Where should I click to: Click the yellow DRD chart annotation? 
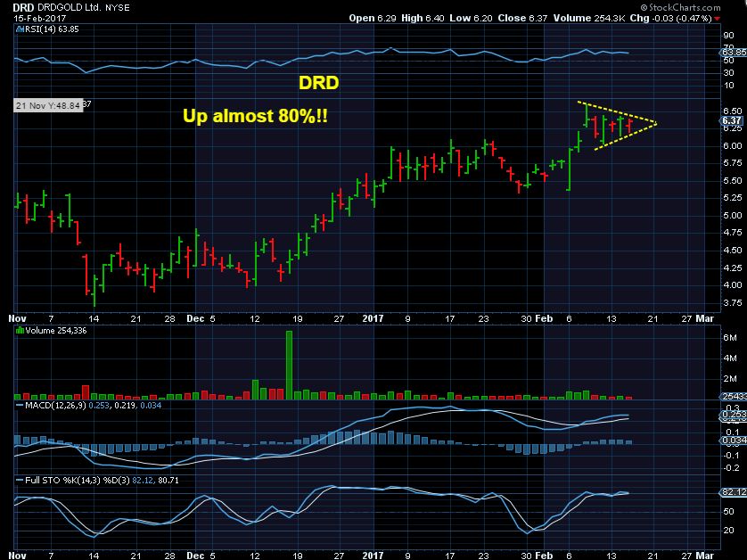coord(319,83)
